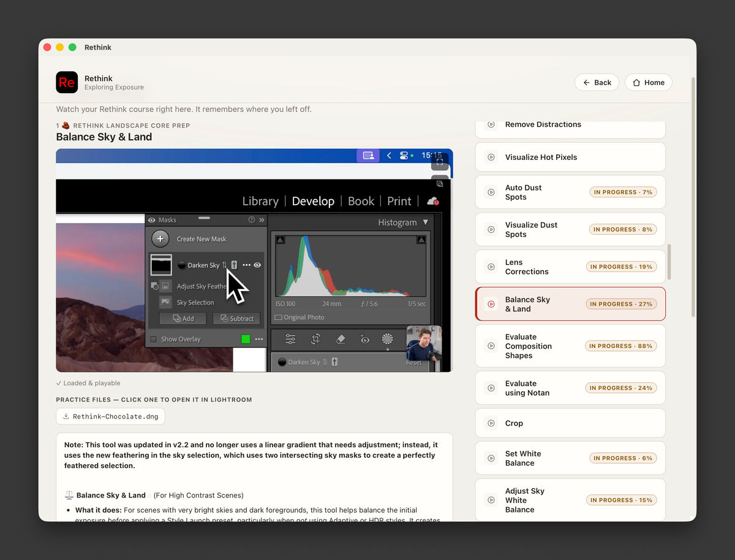
Task: Click play icon for Lens Corrections lesson
Action: point(491,267)
